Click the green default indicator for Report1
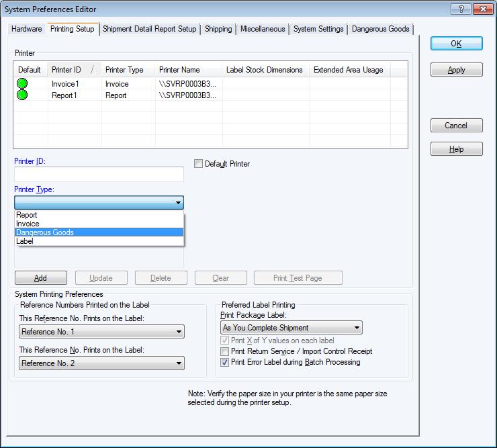 22,95
